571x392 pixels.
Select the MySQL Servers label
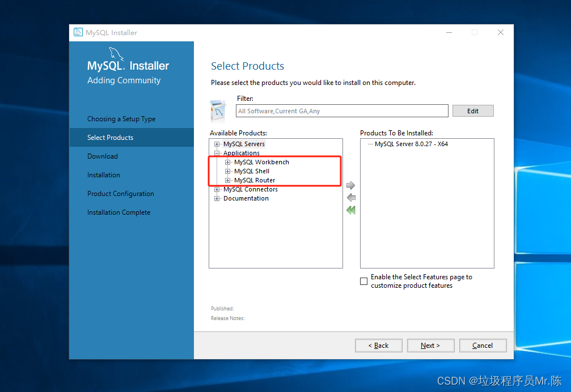click(244, 144)
